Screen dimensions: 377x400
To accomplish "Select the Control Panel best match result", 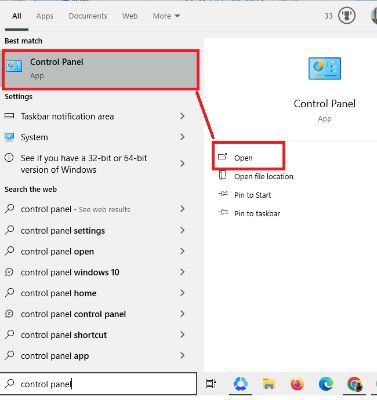I will [x=101, y=70].
